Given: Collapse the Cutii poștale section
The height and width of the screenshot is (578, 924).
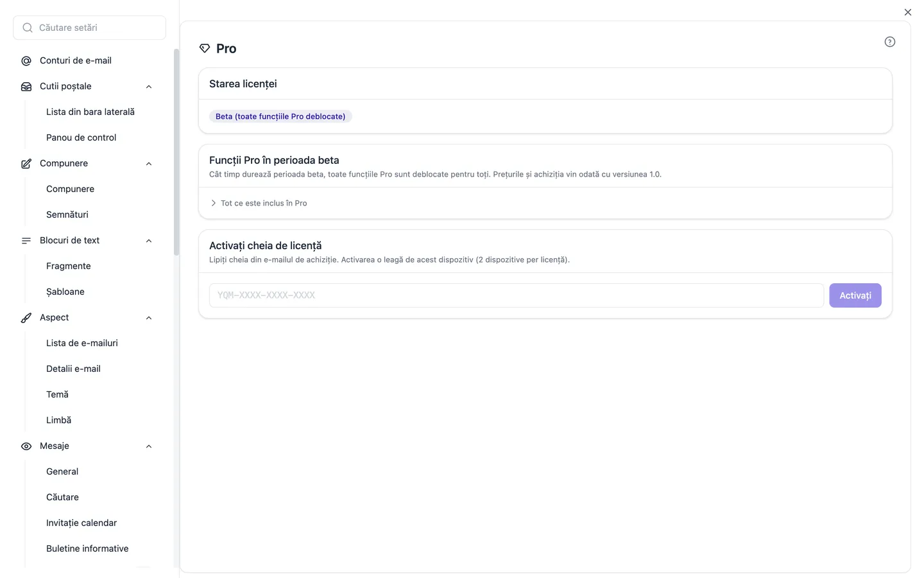Looking at the screenshot, I should (149, 87).
